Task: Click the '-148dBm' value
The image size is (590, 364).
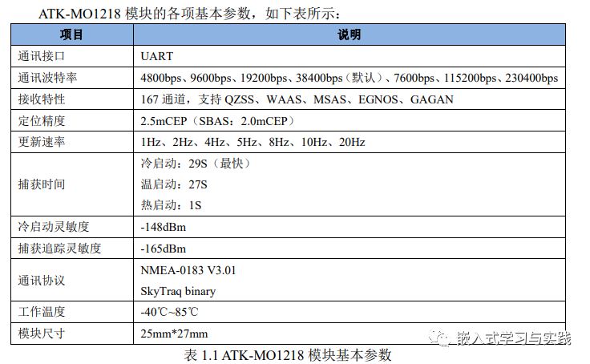Action: pyautogui.click(x=164, y=227)
